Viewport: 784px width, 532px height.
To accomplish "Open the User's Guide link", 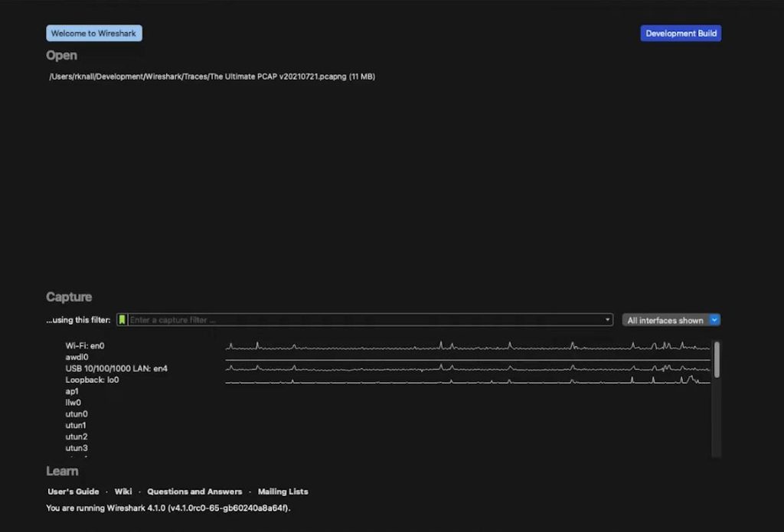I will [73, 491].
